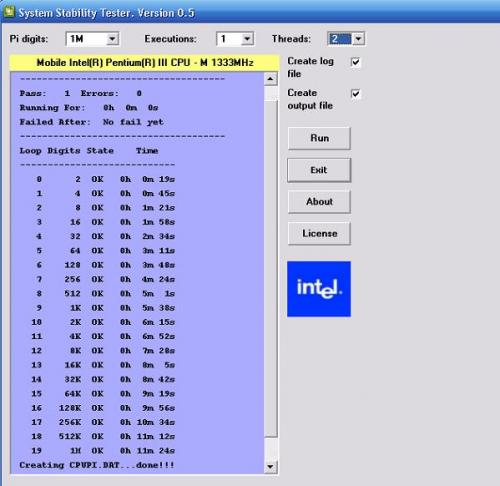Select loop 12 row with 8K digits
The width and height of the screenshot is (500, 486).
coord(103,351)
